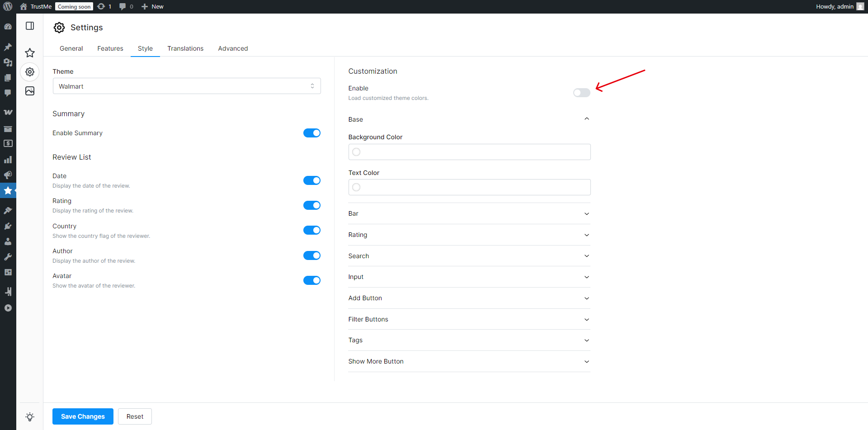The height and width of the screenshot is (430, 868).
Task: Click the comments bubble icon in admin bar
Action: point(123,6)
